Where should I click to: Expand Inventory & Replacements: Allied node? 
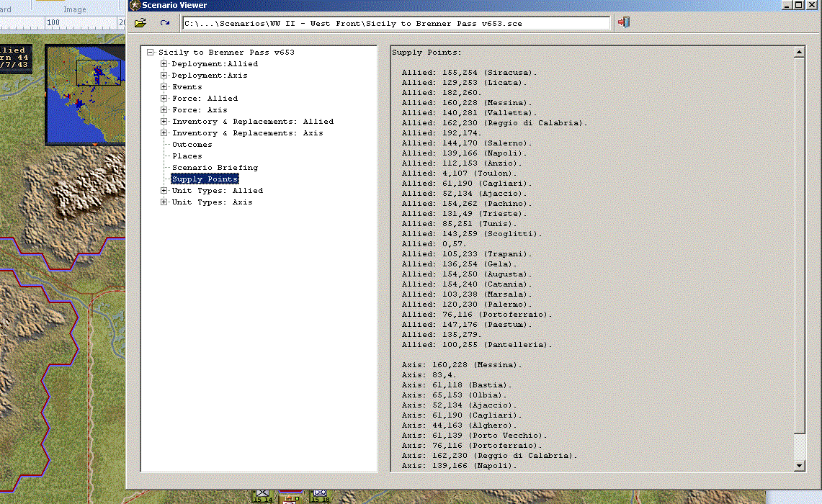click(164, 122)
